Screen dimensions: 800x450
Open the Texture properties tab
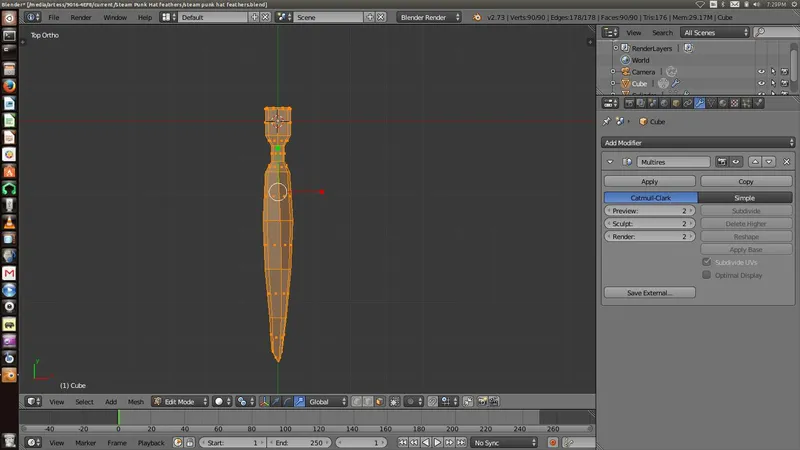coord(735,104)
